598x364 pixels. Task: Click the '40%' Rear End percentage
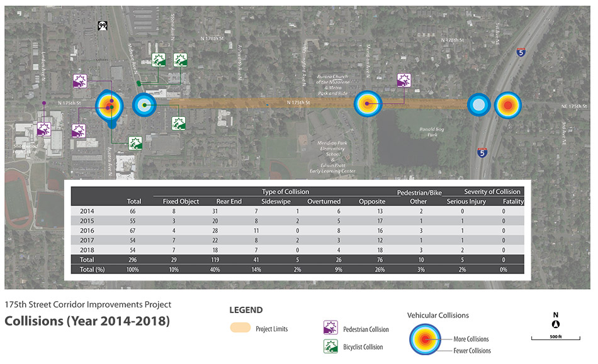pos(215,270)
